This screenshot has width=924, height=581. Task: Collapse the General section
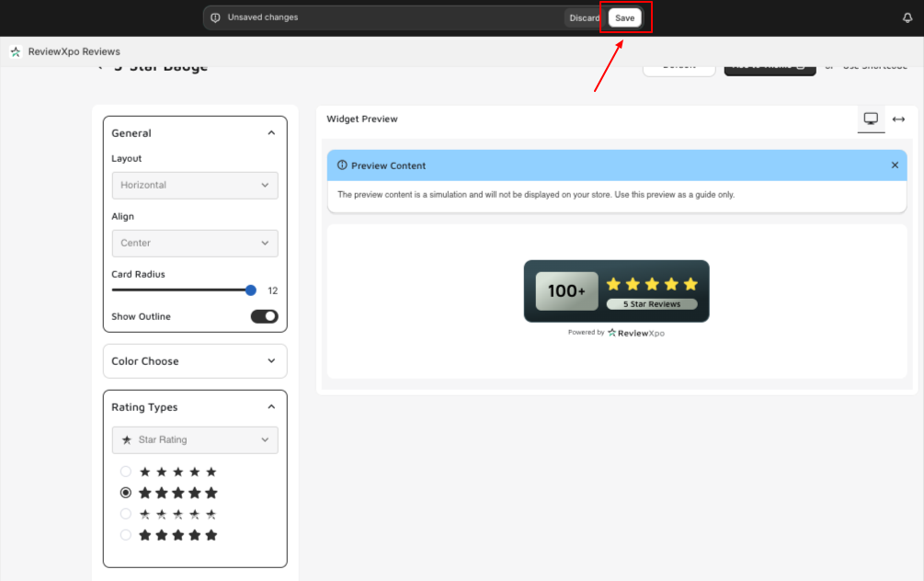point(271,133)
